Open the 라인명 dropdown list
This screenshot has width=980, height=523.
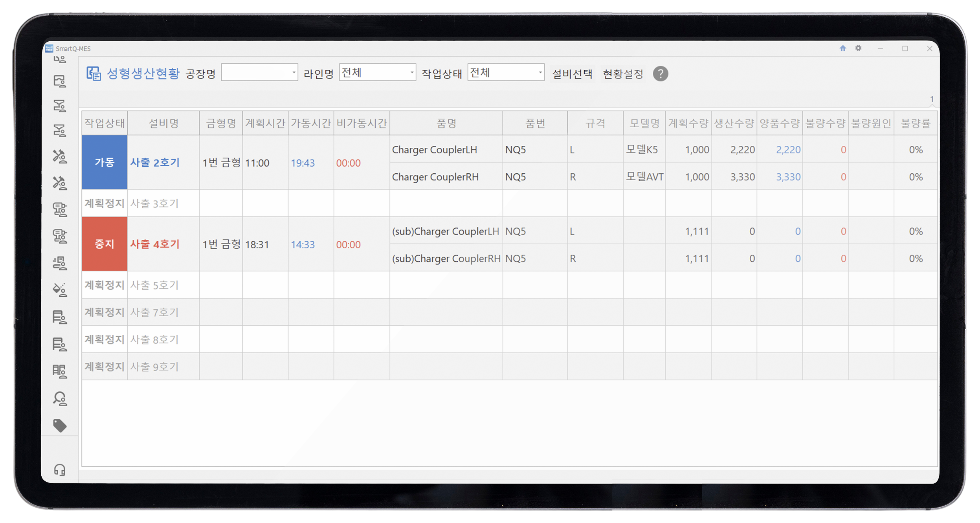[411, 73]
